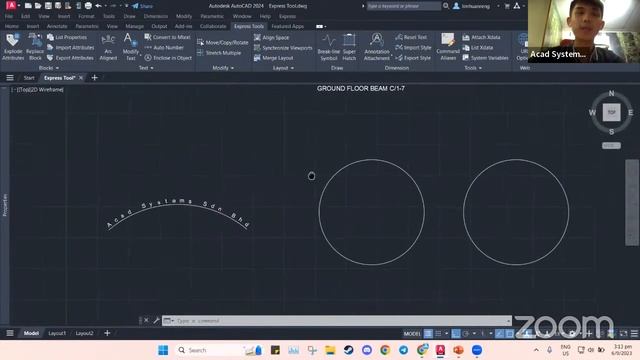Viewport: 640px width, 360px height.
Task: Toggle 2D object snap in status bar
Action: [510, 333]
